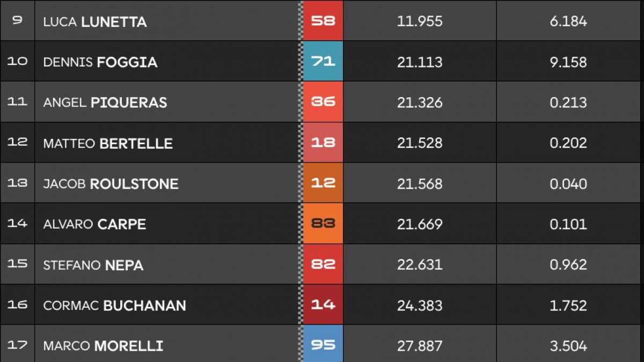Image resolution: width=644 pixels, height=362 pixels.
Task: Open rider name Marco Morelli
Action: [103, 346]
